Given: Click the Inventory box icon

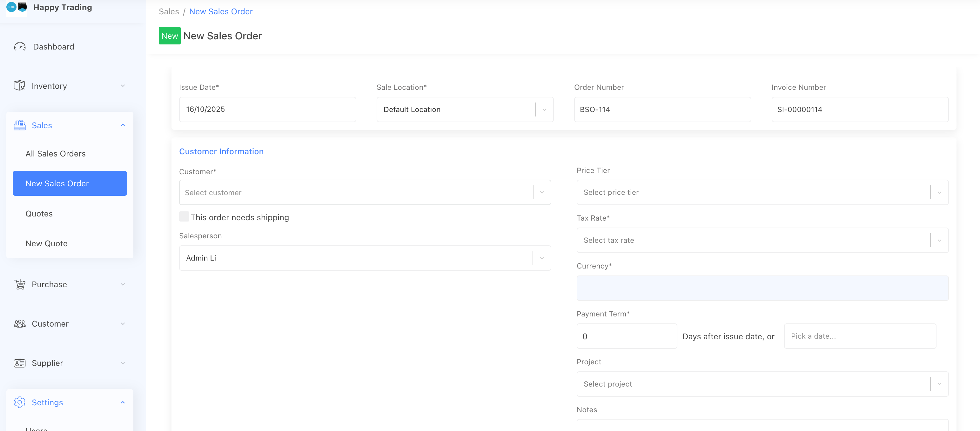Looking at the screenshot, I should coord(19,85).
